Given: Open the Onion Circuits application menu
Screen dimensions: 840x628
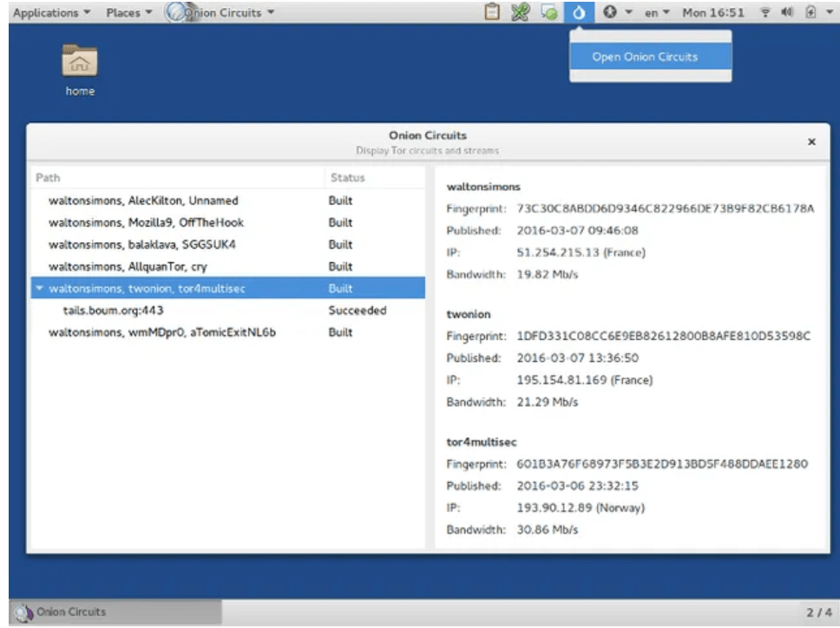Looking at the screenshot, I should [220, 12].
